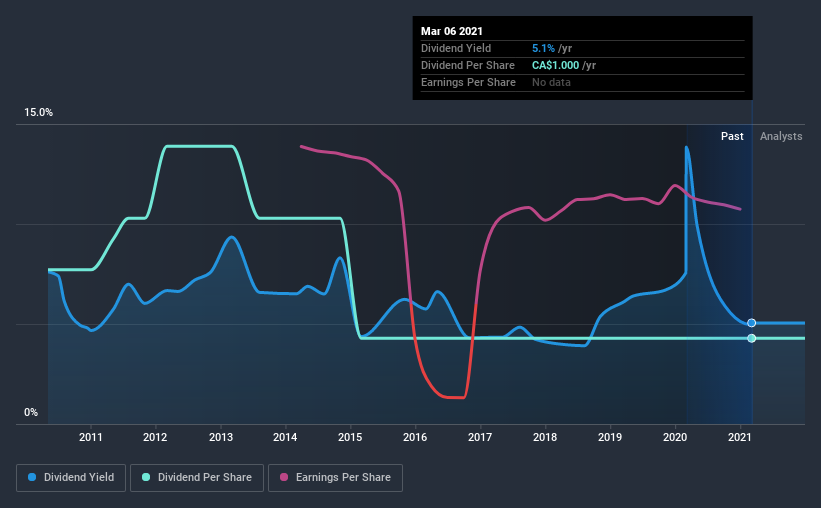821x508 pixels.
Task: Click the 2018 x-axis label
Action: click(x=545, y=437)
